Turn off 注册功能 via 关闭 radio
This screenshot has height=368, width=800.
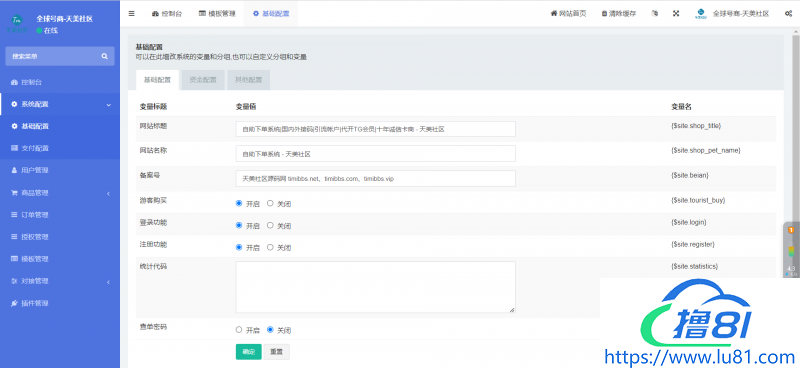[x=270, y=247]
